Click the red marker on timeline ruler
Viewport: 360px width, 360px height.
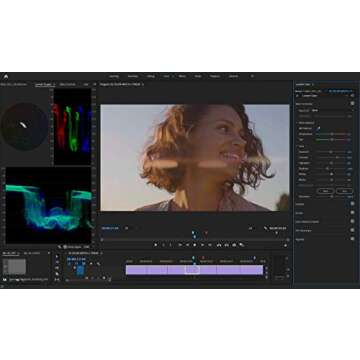point(203,258)
